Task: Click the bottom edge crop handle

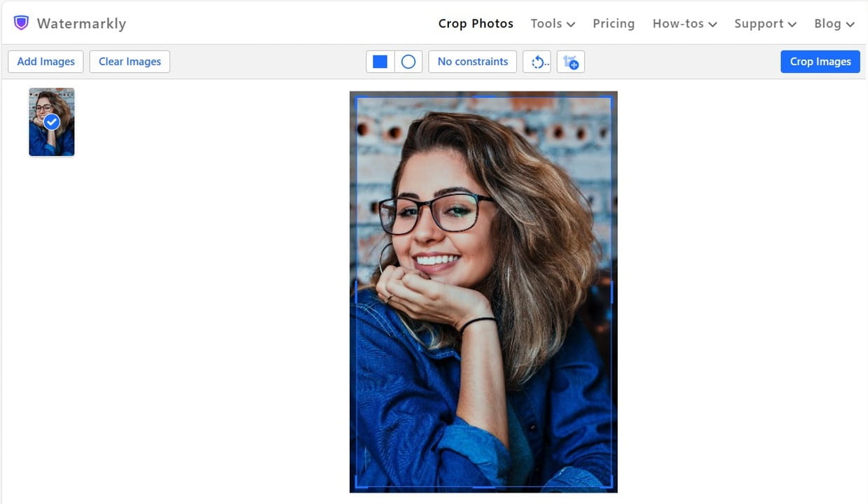Action: pos(484,486)
